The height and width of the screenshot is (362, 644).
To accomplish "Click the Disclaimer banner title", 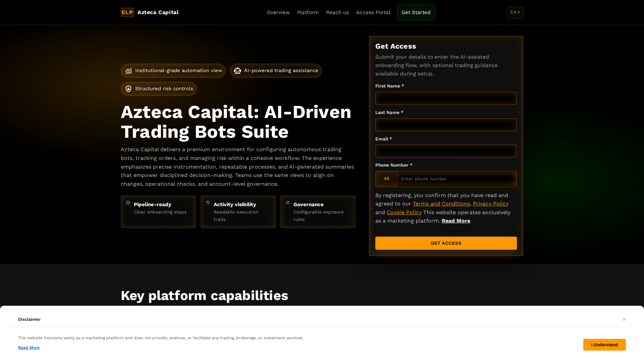I will pyautogui.click(x=30, y=319).
